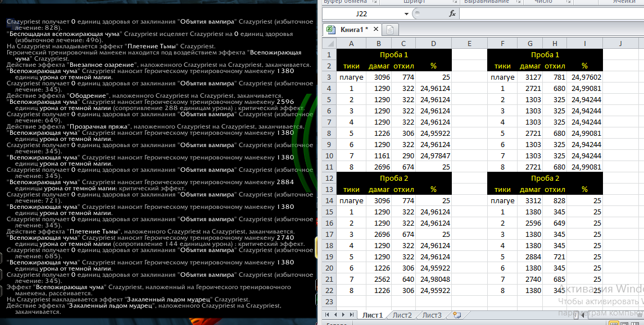The image size is (644, 325).
Task: Expand the Name Box dropdown arrow
Action: click(406, 14)
